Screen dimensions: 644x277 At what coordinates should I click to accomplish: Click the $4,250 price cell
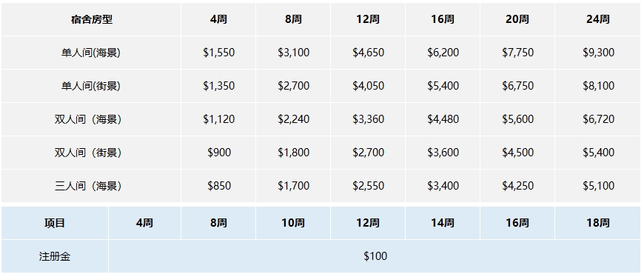(x=517, y=186)
